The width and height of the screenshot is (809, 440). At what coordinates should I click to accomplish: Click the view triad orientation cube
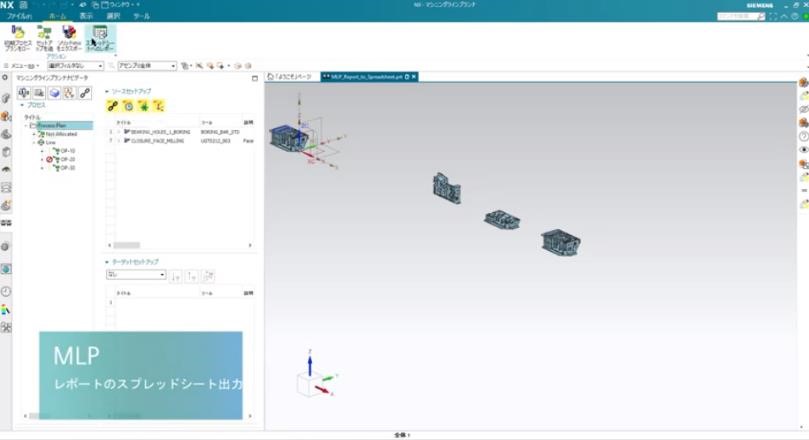(x=310, y=384)
